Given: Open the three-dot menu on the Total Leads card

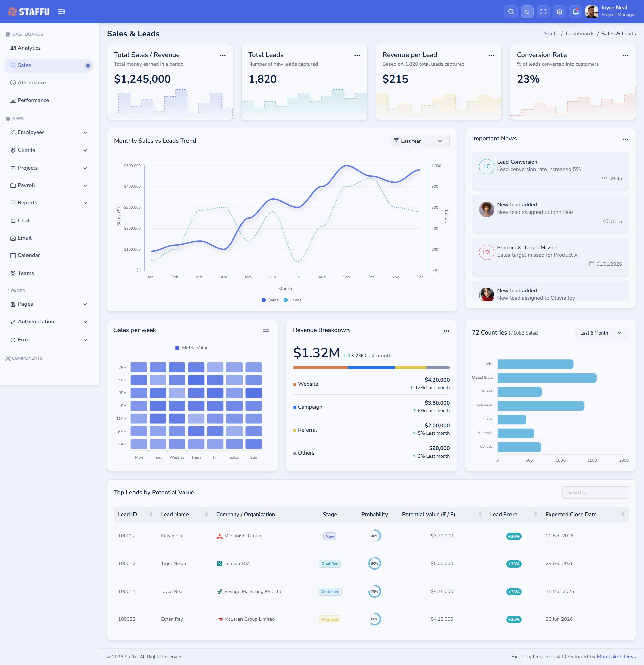Looking at the screenshot, I should [357, 55].
